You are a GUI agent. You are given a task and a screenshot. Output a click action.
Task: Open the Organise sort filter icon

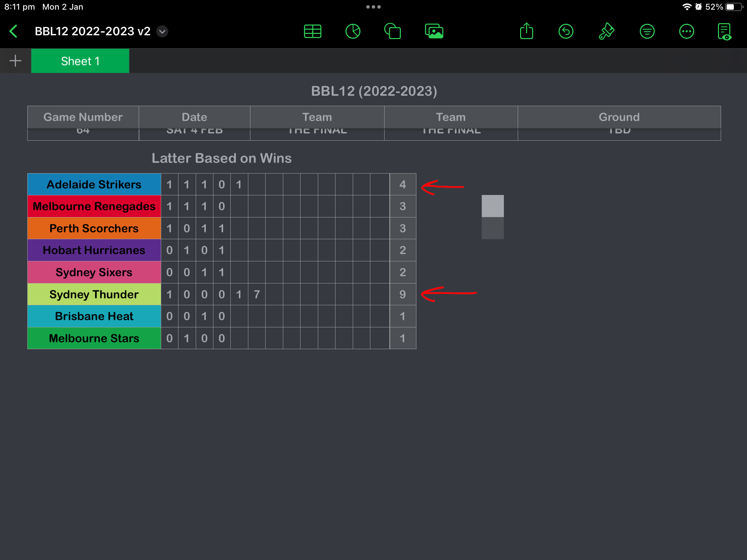click(647, 31)
